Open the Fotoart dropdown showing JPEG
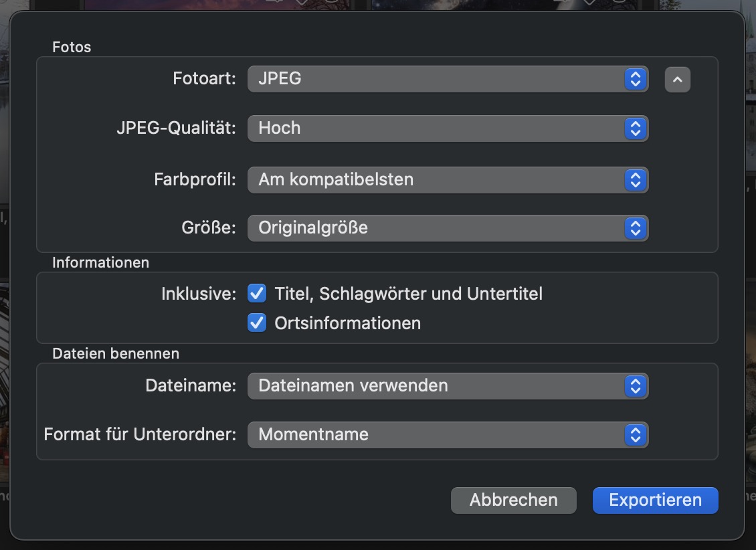 [x=435, y=79]
